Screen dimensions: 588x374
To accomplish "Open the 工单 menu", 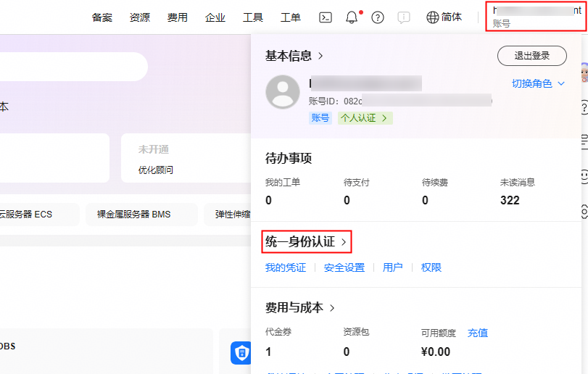I will click(x=291, y=17).
